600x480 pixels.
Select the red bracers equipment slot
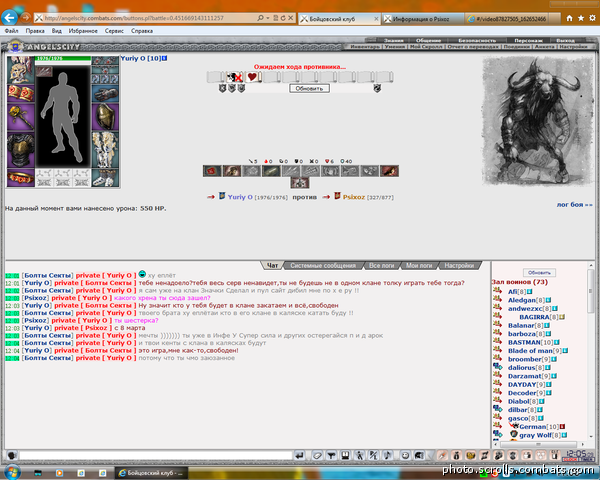[x=21, y=93]
